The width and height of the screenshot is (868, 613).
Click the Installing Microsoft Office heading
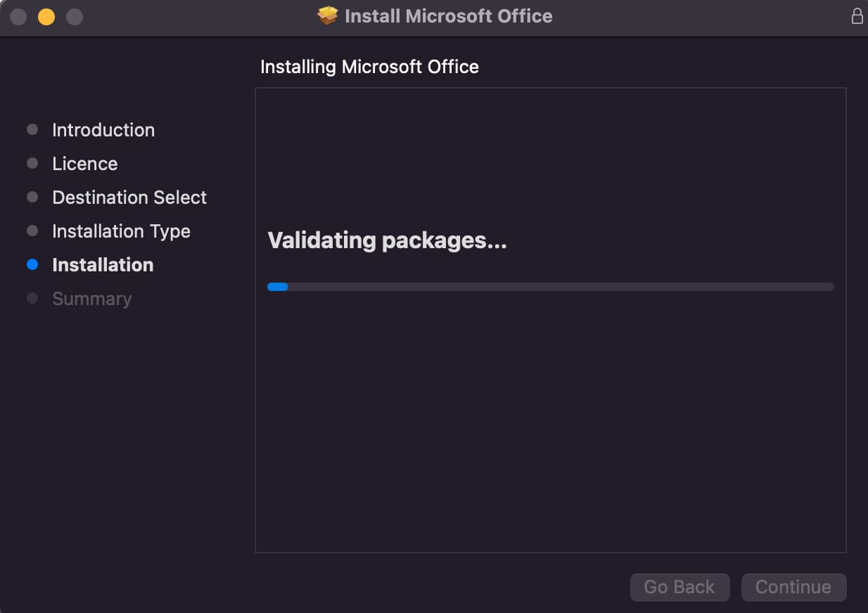pos(369,67)
